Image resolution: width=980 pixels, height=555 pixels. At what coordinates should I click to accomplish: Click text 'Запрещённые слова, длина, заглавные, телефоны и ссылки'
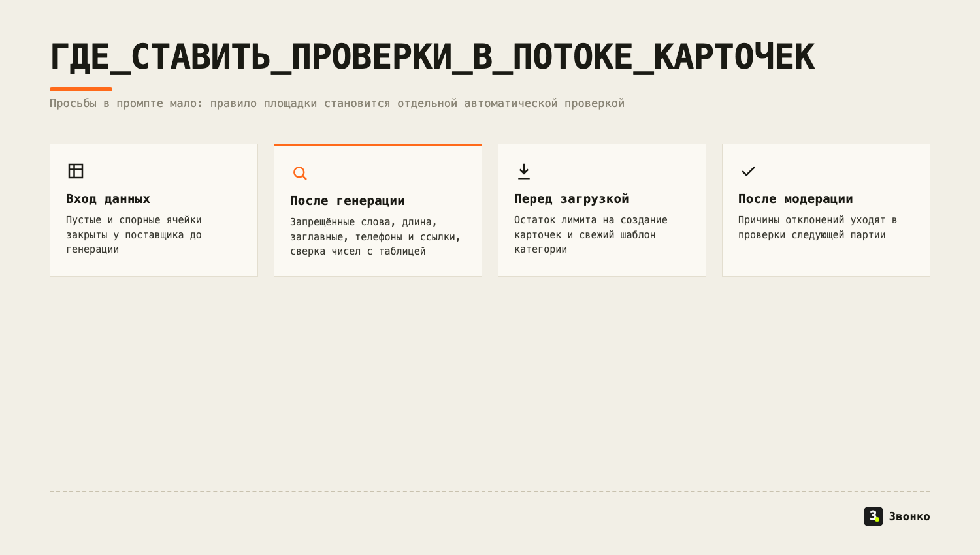(x=376, y=236)
